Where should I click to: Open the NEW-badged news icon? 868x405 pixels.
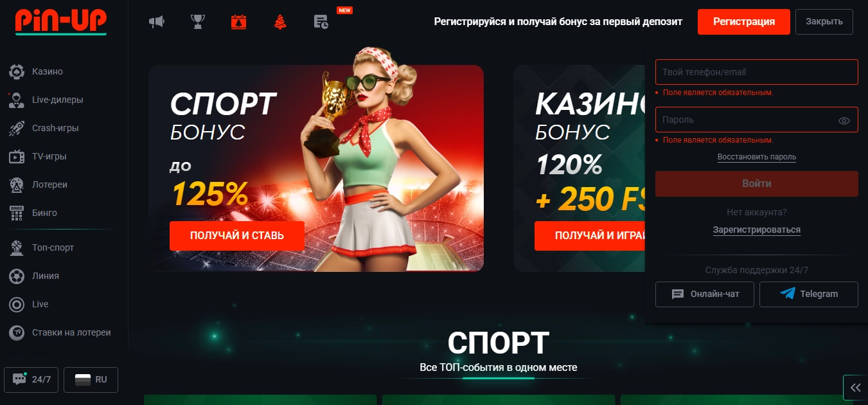click(322, 22)
